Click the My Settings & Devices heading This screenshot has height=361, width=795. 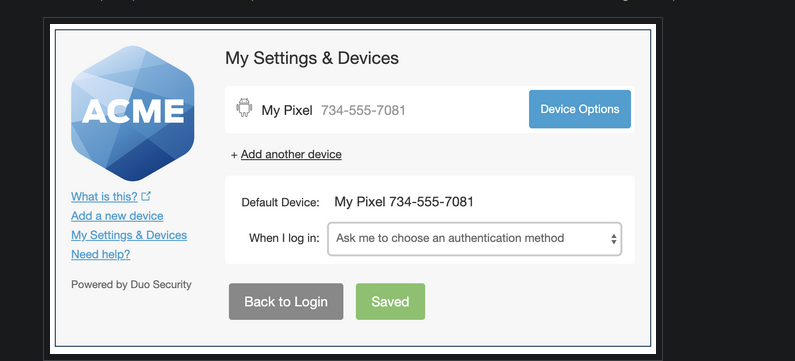coord(312,58)
